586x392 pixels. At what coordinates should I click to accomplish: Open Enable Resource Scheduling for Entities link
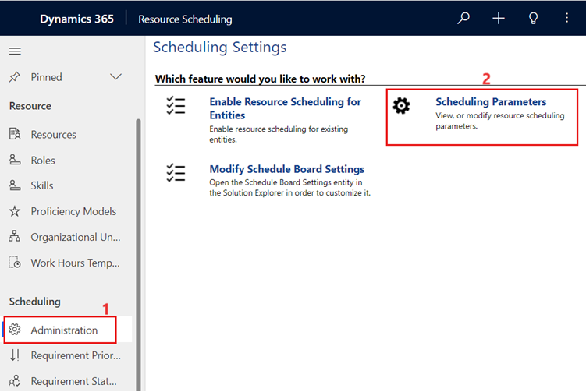tap(285, 108)
